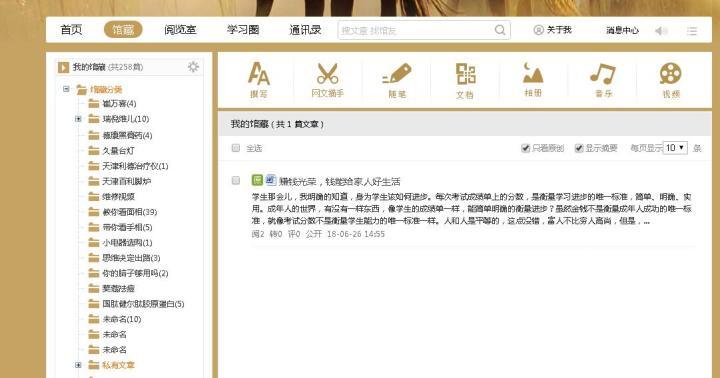Click the 我的馆藏 (共258篇) header

pyautogui.click(x=108, y=67)
